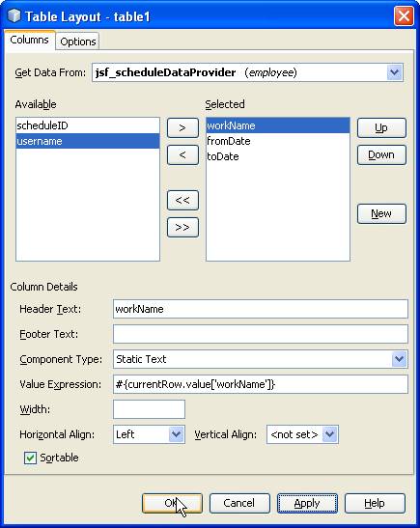This screenshot has width=420, height=528.
Task: Create a column with the New button
Action: (x=381, y=213)
